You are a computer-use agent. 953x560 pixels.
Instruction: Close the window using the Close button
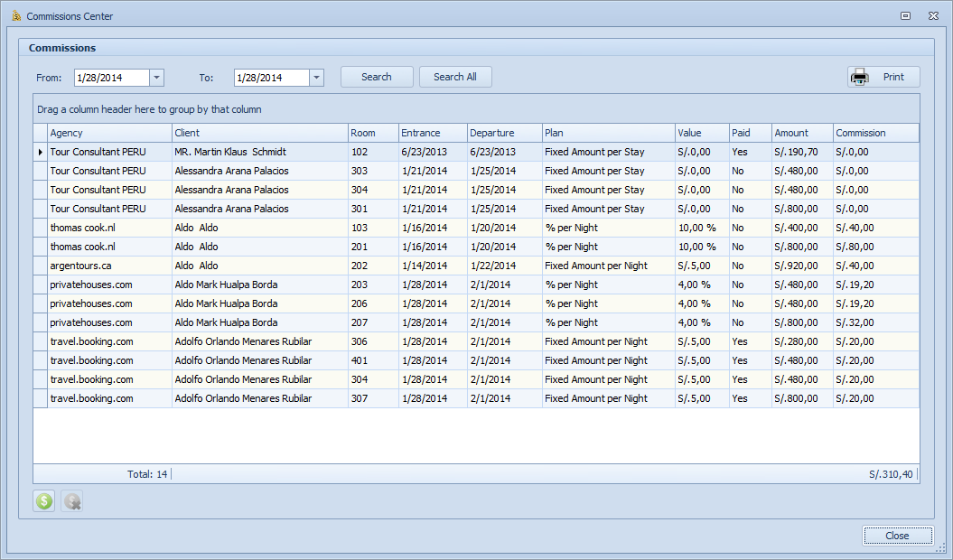click(897, 536)
